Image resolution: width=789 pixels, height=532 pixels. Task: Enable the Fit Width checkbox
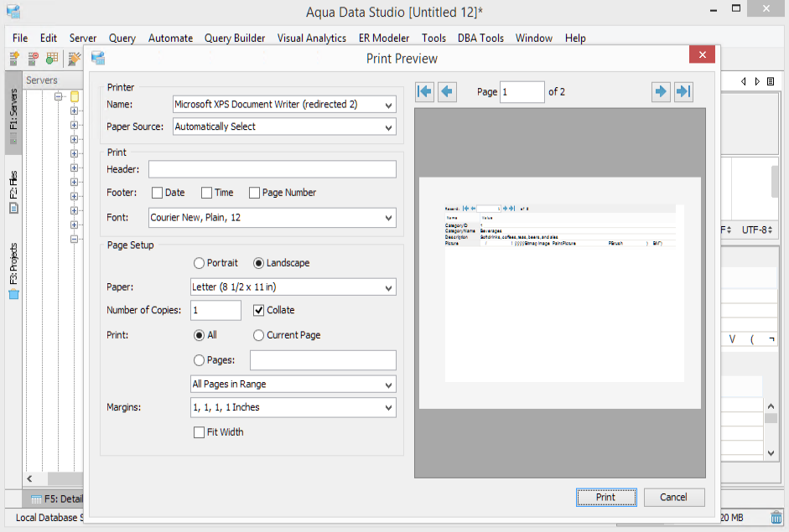pos(199,432)
